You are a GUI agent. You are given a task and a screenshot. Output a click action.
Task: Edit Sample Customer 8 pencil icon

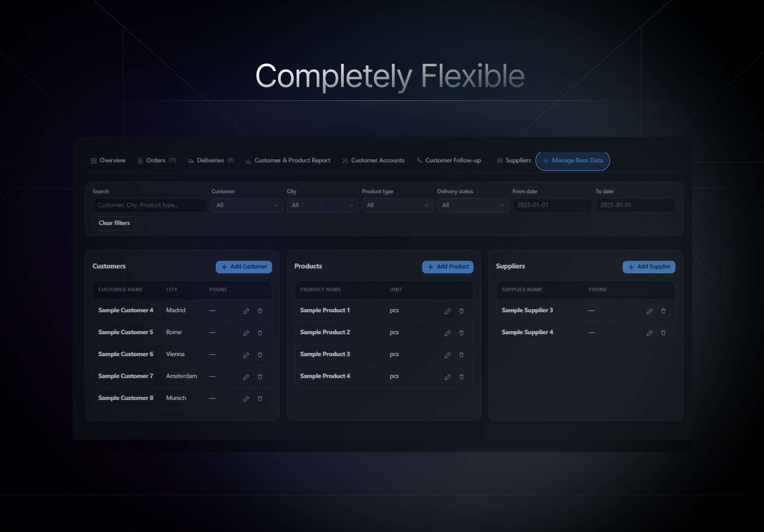pos(246,399)
